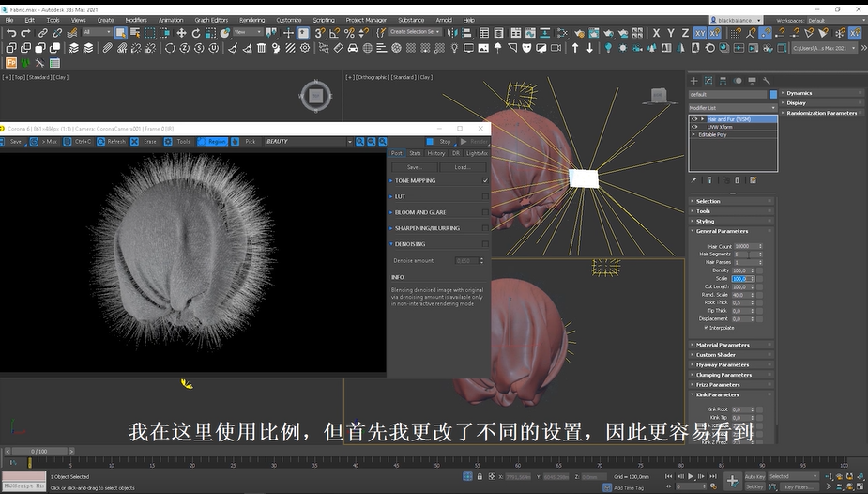Open the Render Setup teapot icon
The width and height of the screenshot is (868, 494).
(580, 33)
